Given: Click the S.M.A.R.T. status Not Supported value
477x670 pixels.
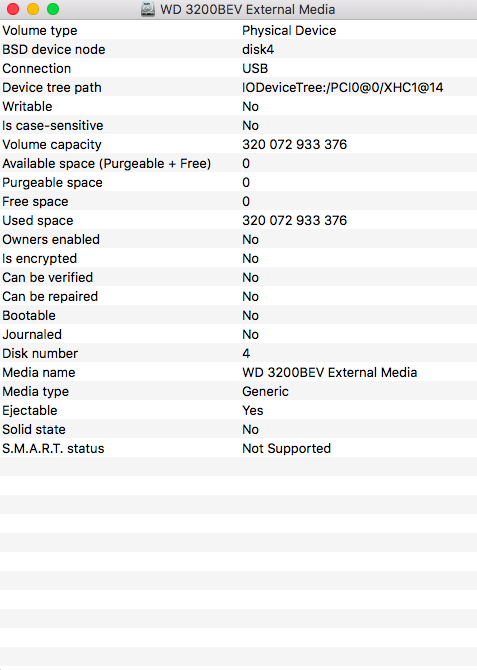Looking at the screenshot, I should (286, 449).
